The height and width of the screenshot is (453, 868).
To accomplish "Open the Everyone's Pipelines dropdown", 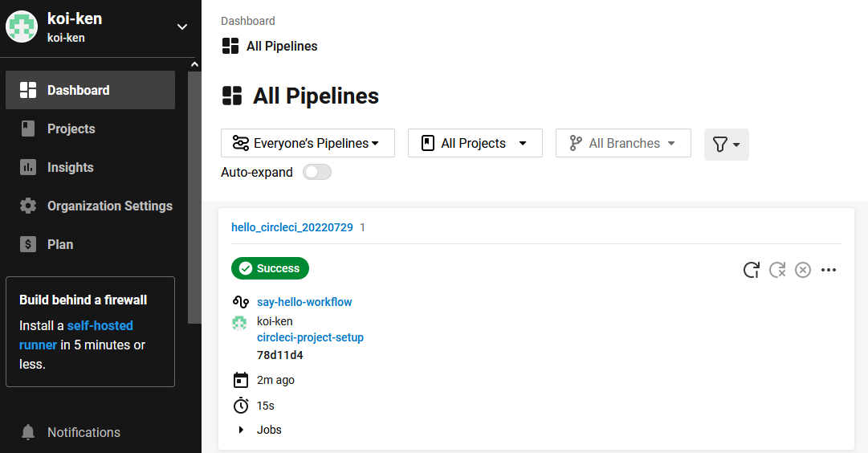I will point(308,143).
